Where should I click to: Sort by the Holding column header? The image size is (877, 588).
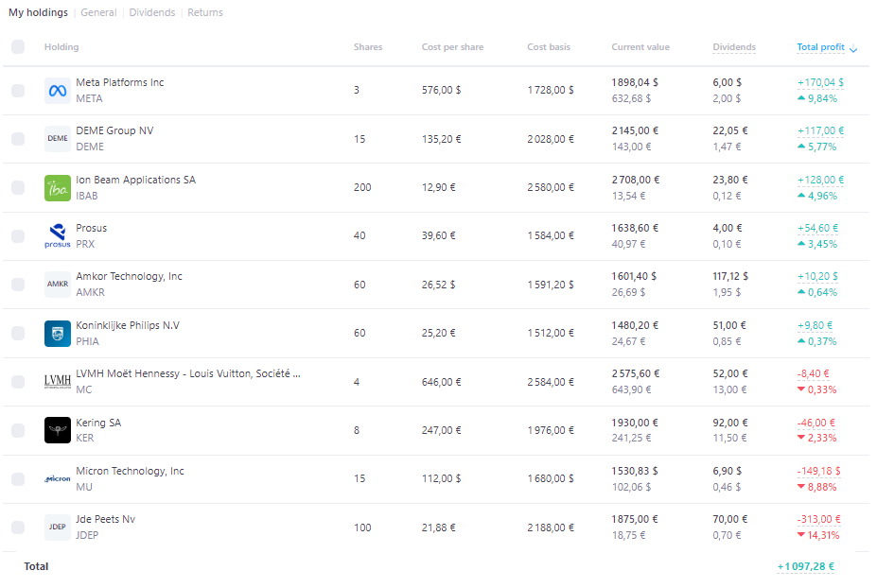click(x=61, y=47)
